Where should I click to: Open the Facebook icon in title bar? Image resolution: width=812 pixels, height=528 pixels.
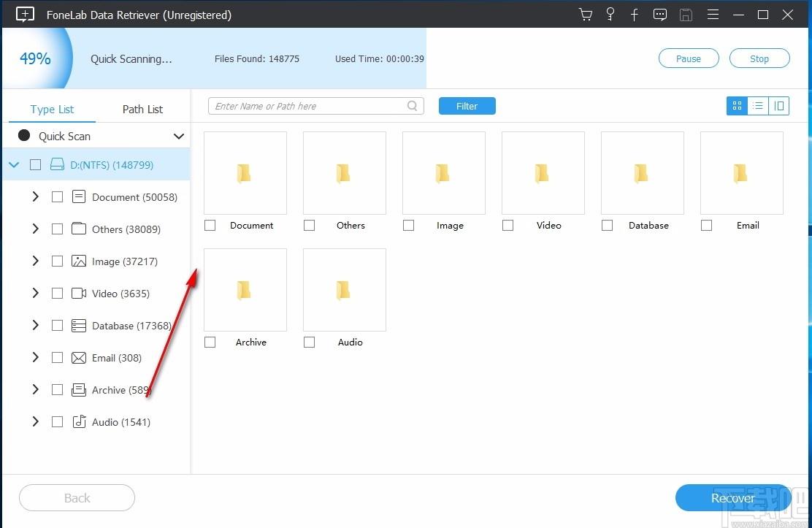tap(635, 15)
